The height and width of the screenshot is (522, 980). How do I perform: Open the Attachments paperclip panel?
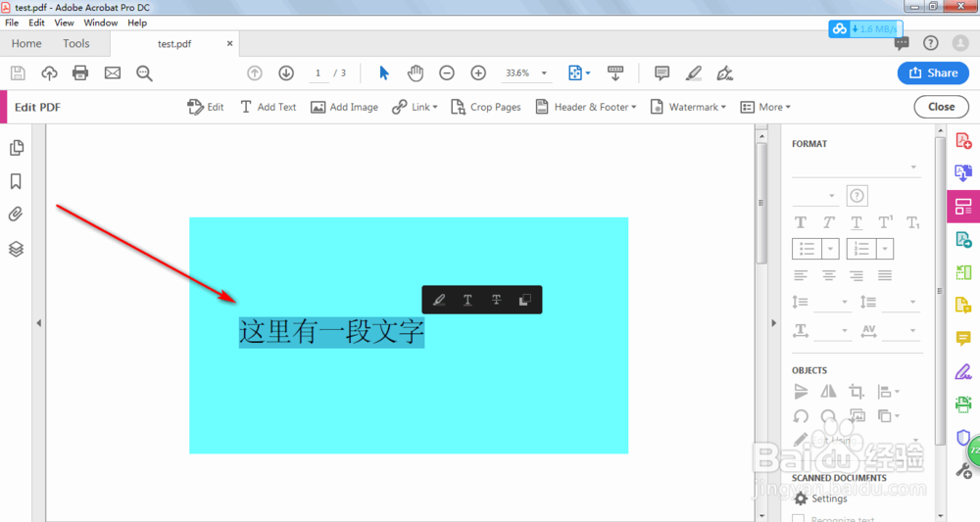pos(16,214)
